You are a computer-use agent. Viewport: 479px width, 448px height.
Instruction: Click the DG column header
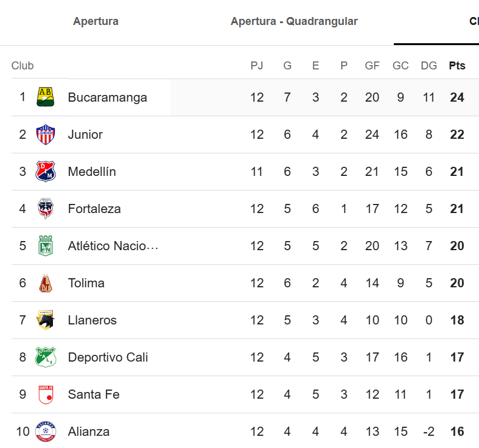coord(428,66)
